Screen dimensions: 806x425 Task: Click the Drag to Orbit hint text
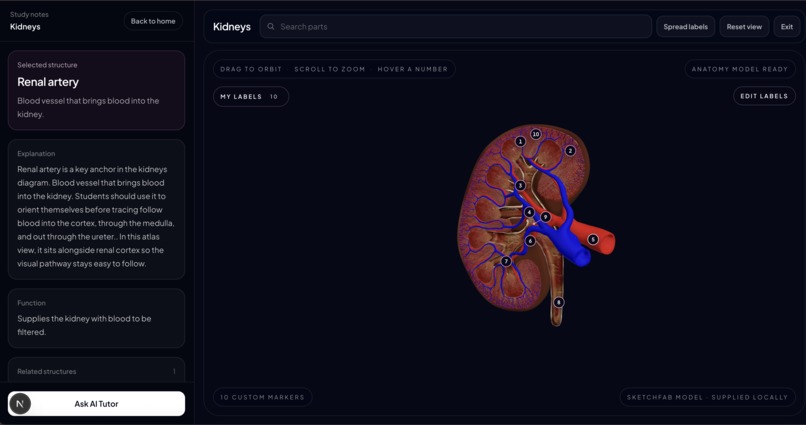coord(251,69)
